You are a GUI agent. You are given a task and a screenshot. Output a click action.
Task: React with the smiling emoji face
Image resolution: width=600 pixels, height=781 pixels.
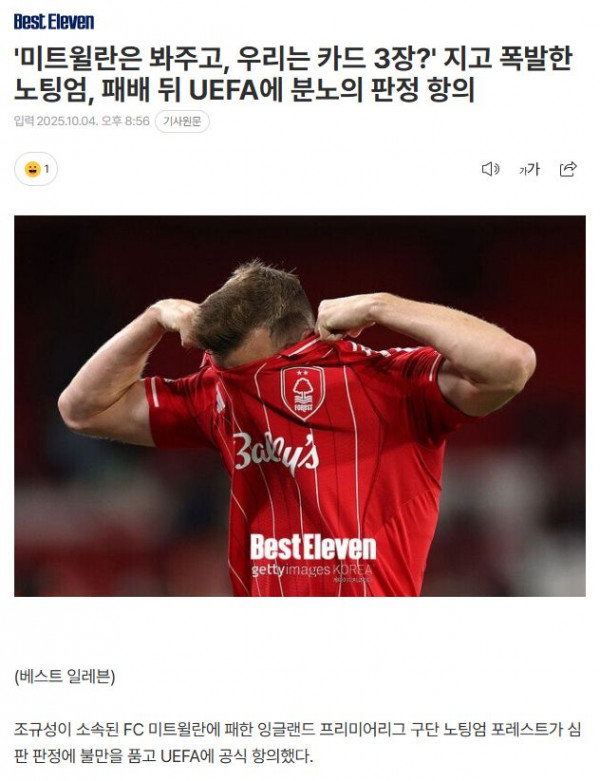click(32, 169)
